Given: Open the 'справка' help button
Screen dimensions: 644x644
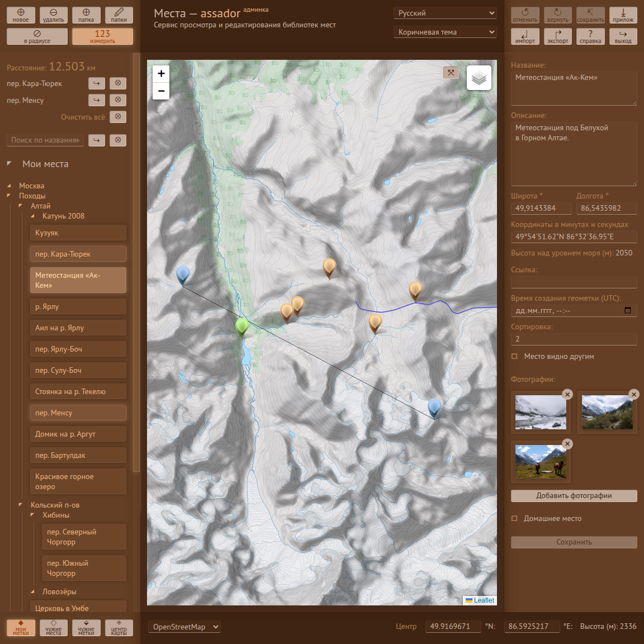Looking at the screenshot, I should click(x=590, y=36).
